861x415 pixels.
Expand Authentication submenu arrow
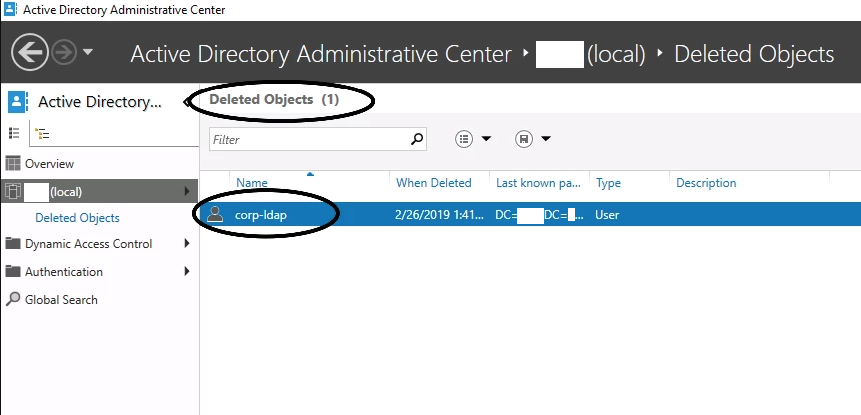(x=187, y=271)
